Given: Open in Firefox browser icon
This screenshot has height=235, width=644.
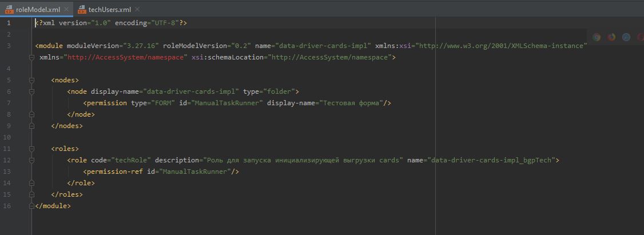Looking at the screenshot, I should [611, 37].
